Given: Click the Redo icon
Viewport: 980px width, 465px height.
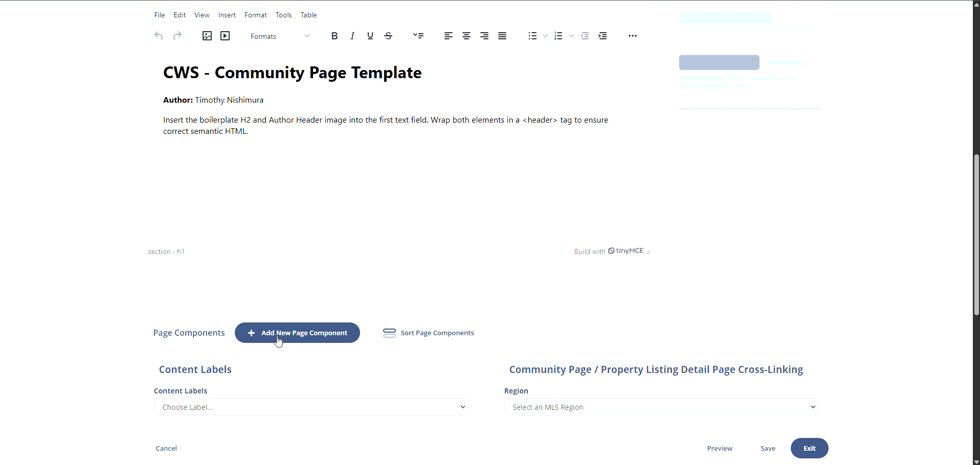Looking at the screenshot, I should (177, 36).
